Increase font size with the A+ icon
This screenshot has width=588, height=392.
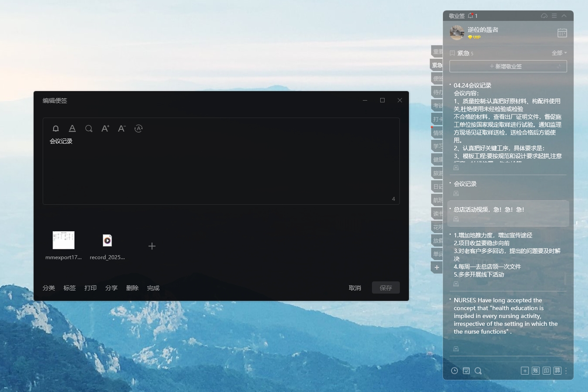click(105, 128)
